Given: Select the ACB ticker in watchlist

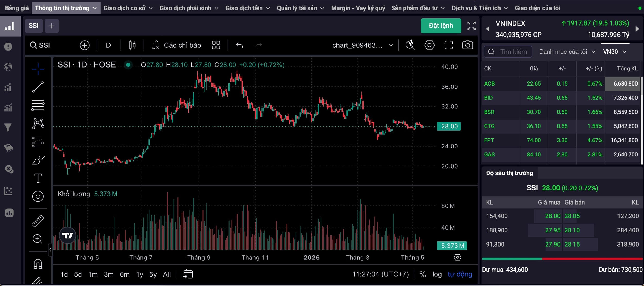Looking at the screenshot, I should coord(489,84).
